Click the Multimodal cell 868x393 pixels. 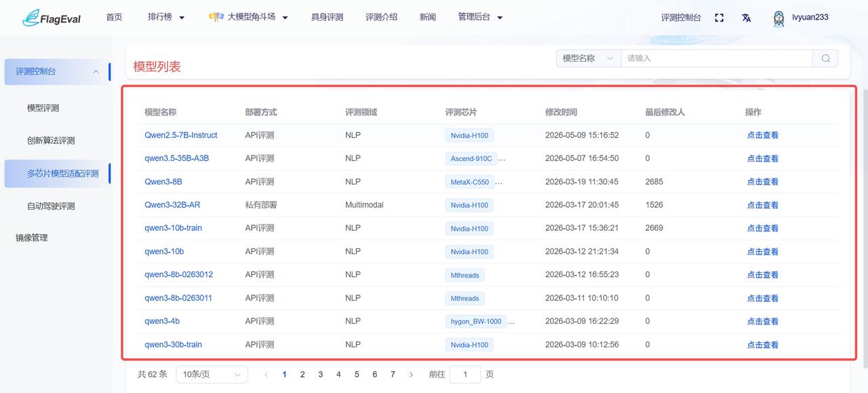[364, 205]
